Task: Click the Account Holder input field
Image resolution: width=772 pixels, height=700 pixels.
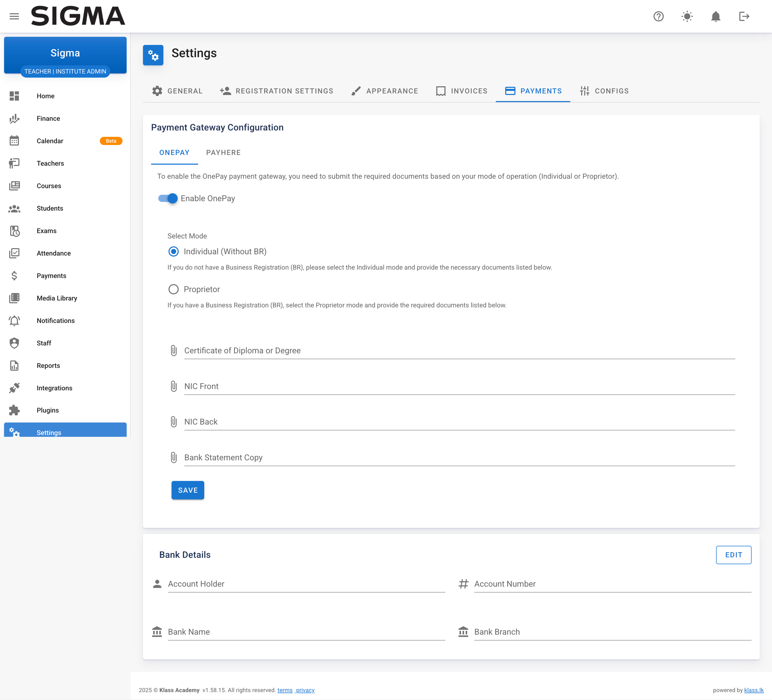Action: (x=306, y=584)
